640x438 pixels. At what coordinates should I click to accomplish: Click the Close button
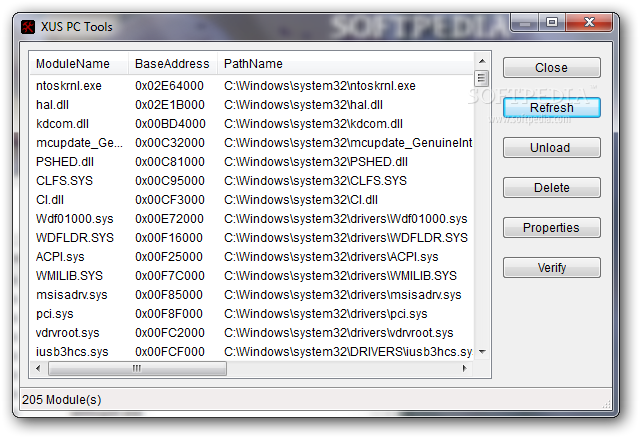point(551,68)
